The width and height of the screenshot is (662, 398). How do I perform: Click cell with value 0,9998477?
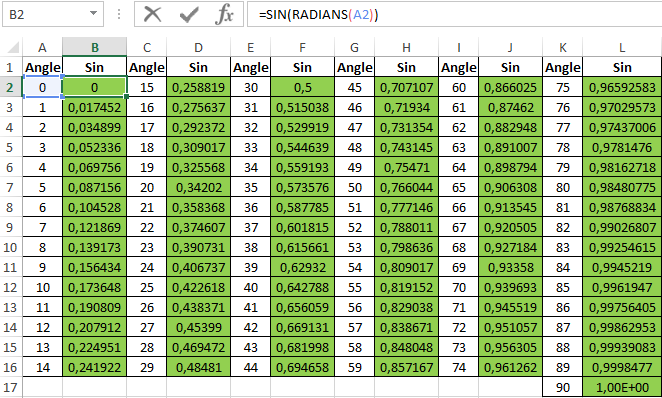[622, 367]
